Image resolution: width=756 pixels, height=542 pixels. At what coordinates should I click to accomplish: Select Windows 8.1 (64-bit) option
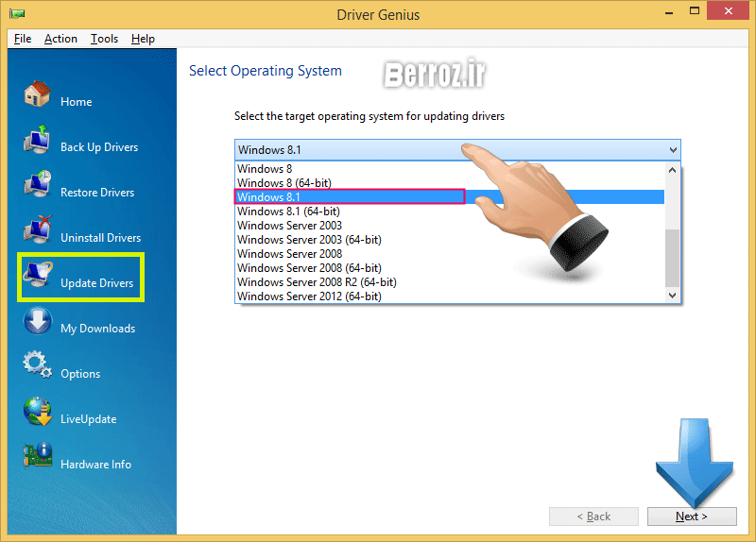coord(450,212)
